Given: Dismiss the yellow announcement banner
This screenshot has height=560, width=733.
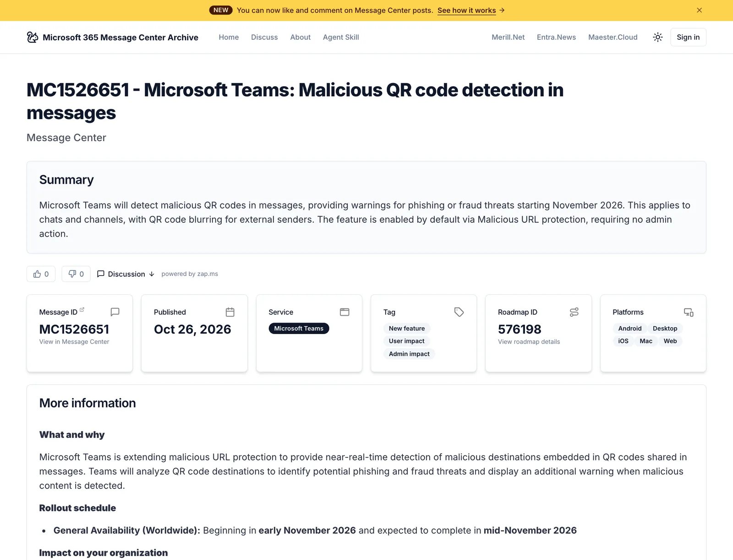Looking at the screenshot, I should [x=699, y=10].
